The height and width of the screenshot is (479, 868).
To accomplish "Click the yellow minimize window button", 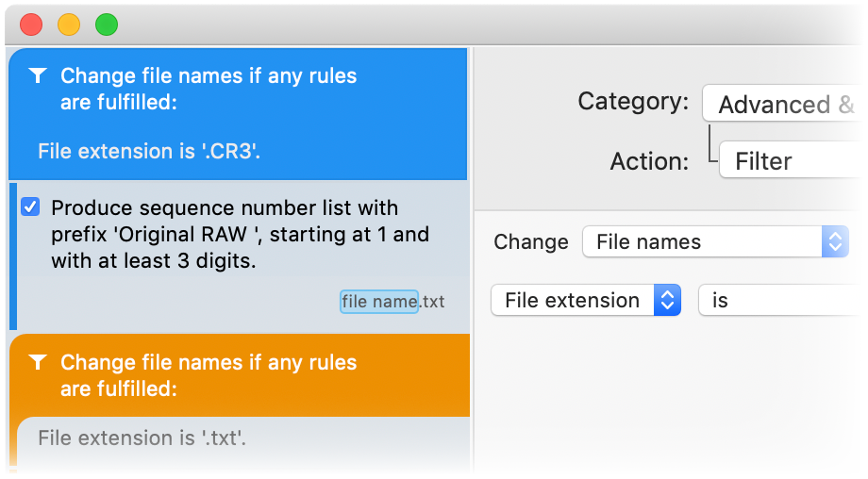I will [x=69, y=25].
